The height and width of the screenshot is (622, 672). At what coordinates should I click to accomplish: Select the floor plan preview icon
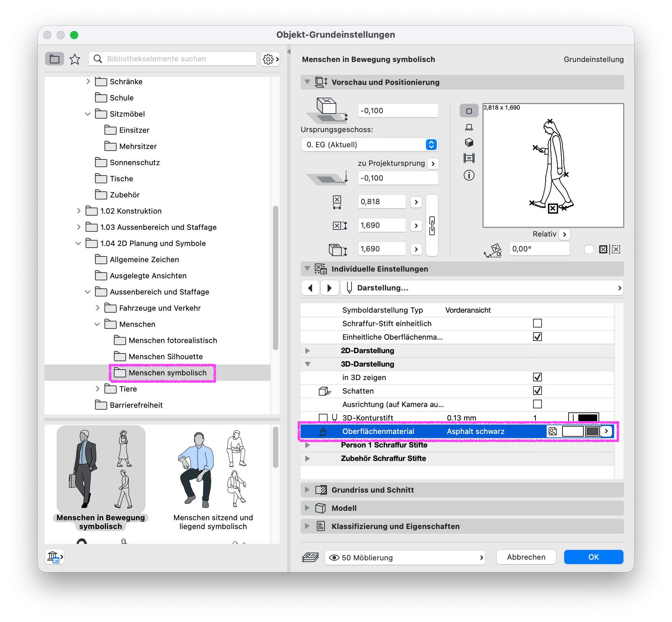click(469, 111)
